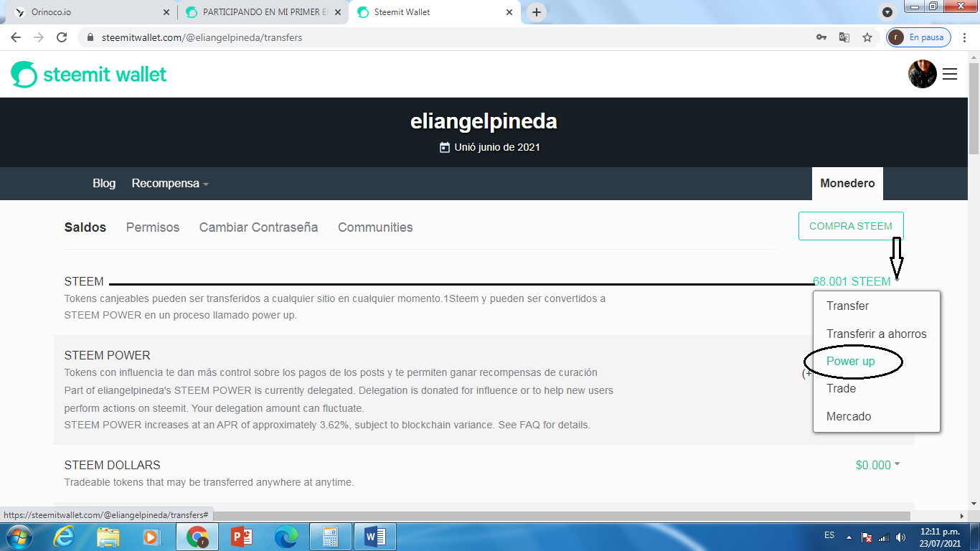The image size is (980, 551).
Task: Choose Power up from the menu
Action: (851, 361)
